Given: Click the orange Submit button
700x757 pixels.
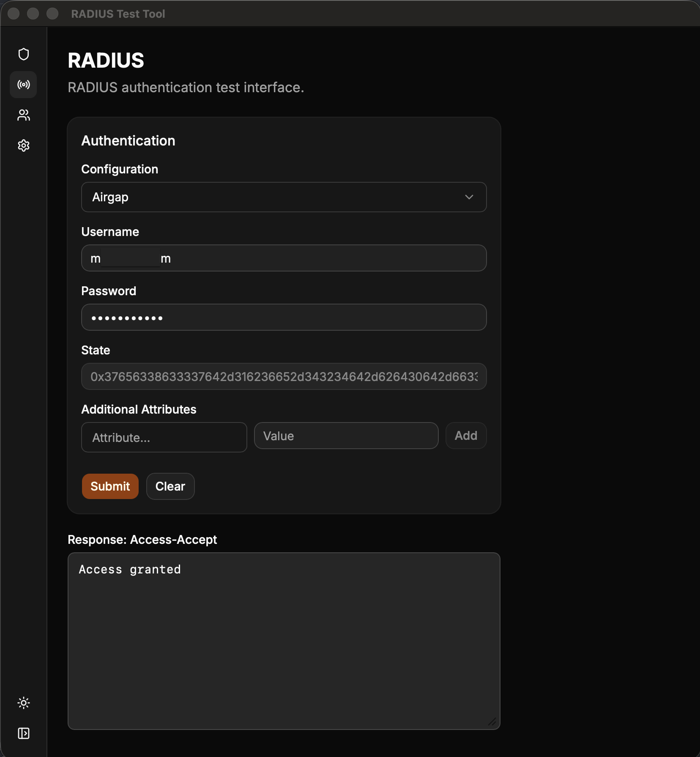Looking at the screenshot, I should [x=110, y=486].
